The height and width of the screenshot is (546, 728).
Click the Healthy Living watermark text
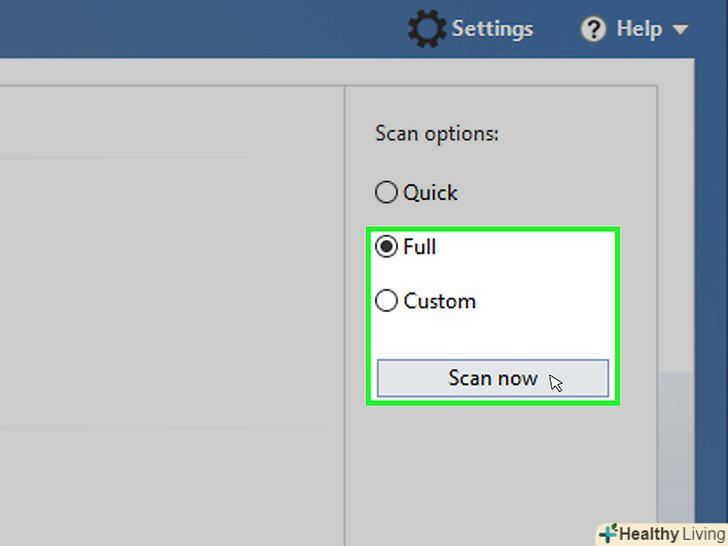(x=670, y=534)
